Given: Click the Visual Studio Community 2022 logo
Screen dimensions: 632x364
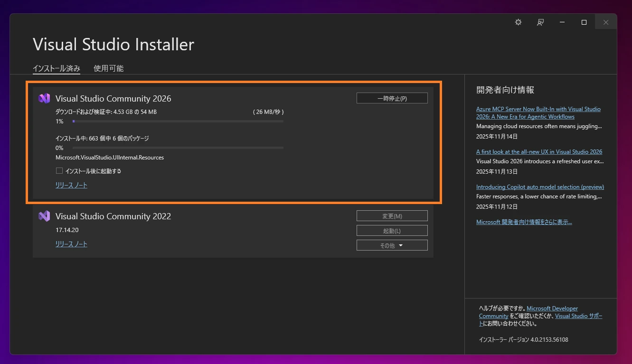Looking at the screenshot, I should [x=44, y=216].
